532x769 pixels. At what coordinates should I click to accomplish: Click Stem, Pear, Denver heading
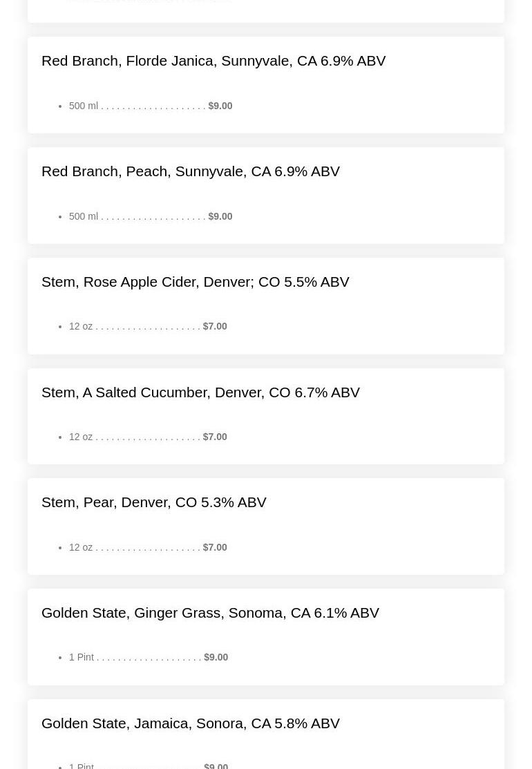point(154,502)
